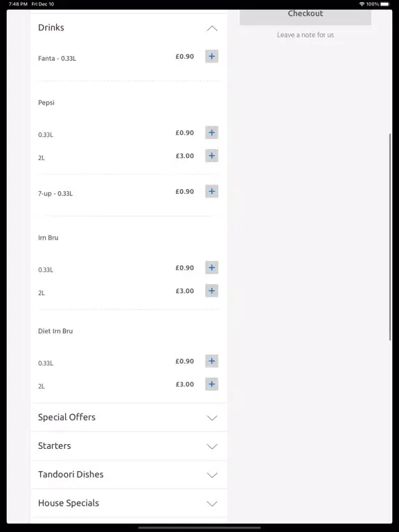Open the Drinks category header

click(129, 28)
